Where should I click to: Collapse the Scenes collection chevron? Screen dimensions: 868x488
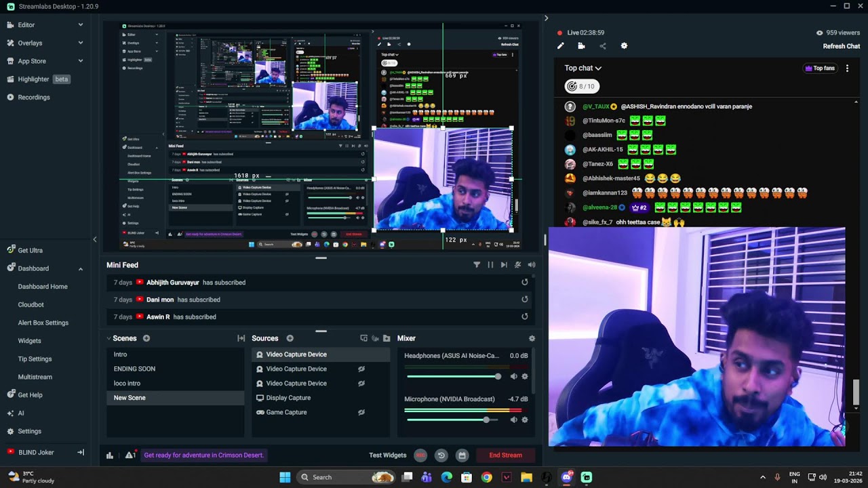[x=108, y=338]
